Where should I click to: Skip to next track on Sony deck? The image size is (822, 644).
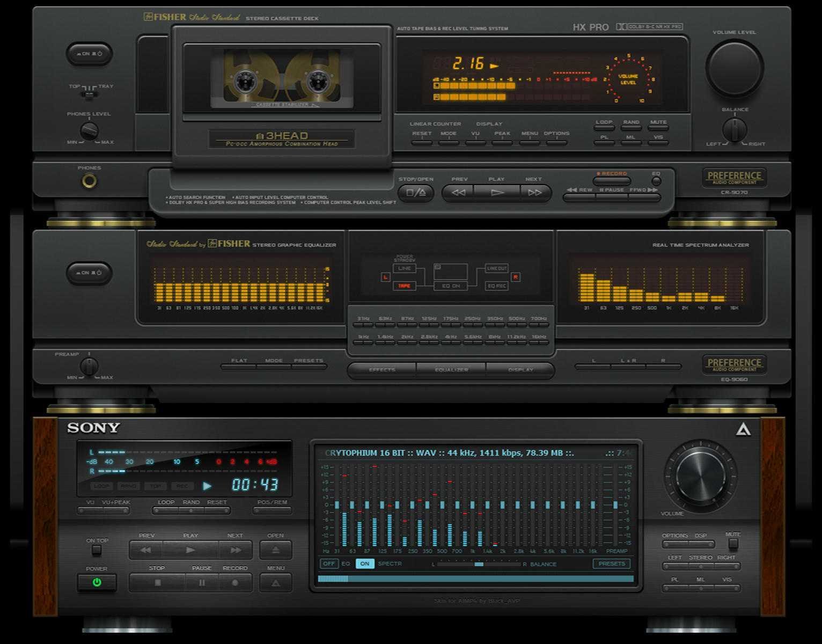[235, 550]
